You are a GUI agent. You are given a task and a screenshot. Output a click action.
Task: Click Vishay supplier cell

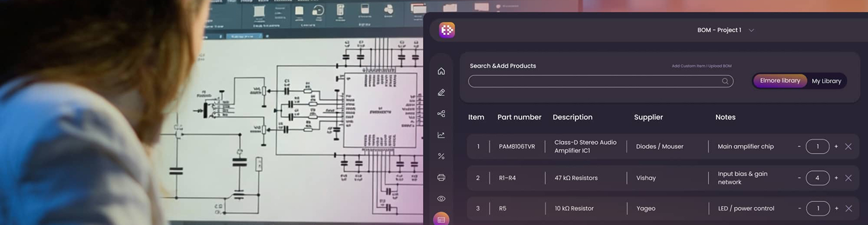click(x=645, y=178)
